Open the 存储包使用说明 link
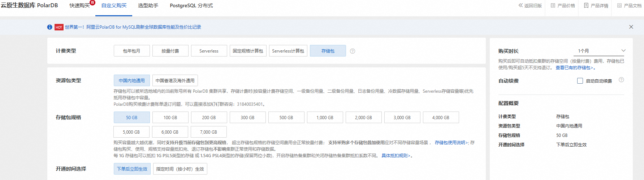Image resolution: width=644 pixels, height=180 pixels. (451, 143)
